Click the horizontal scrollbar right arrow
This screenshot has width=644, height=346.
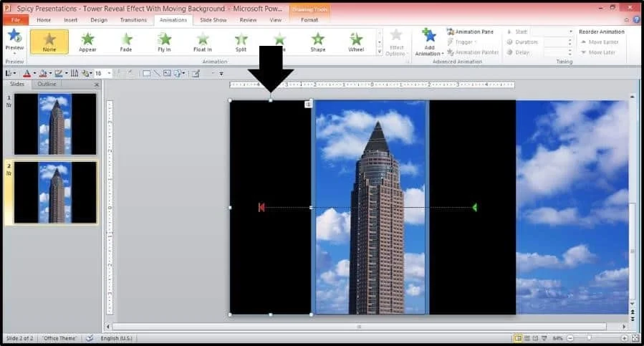pos(624,327)
